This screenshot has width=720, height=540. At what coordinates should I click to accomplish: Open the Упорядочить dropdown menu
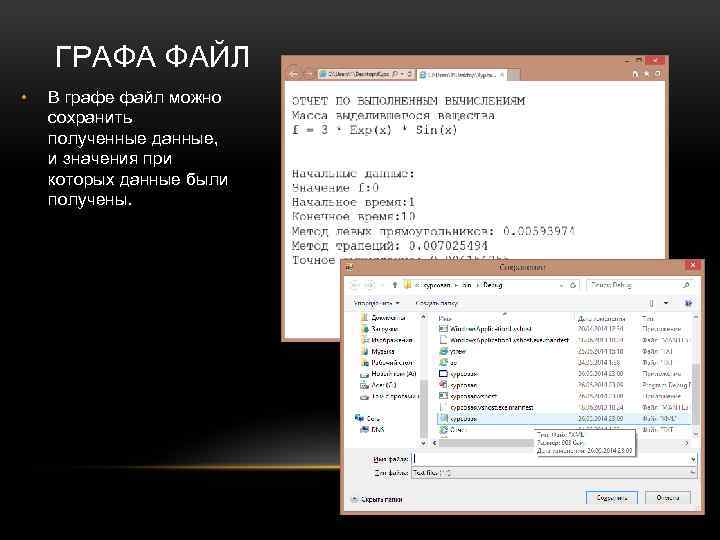point(377,303)
